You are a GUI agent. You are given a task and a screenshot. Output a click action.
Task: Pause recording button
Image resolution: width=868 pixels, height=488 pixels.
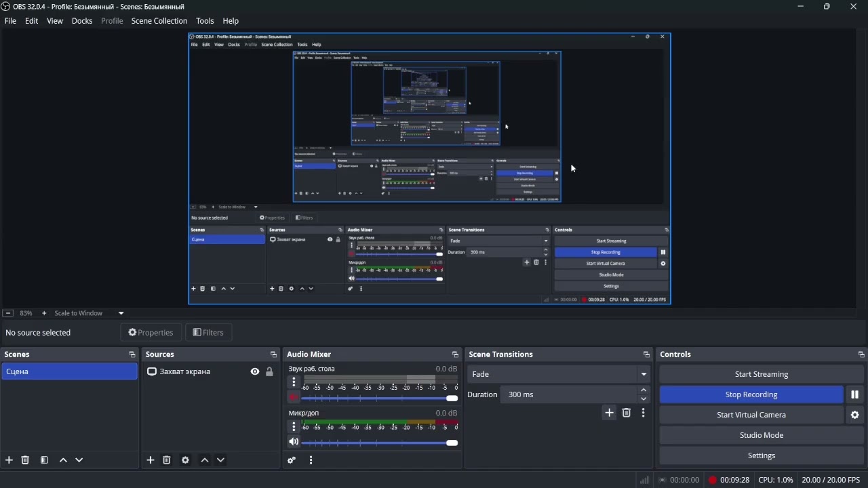[x=855, y=395]
